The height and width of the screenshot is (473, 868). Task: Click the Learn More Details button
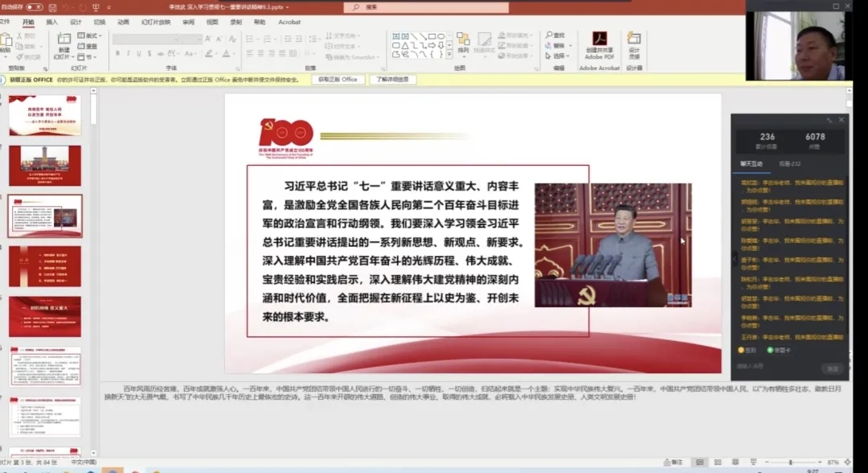tap(394, 80)
